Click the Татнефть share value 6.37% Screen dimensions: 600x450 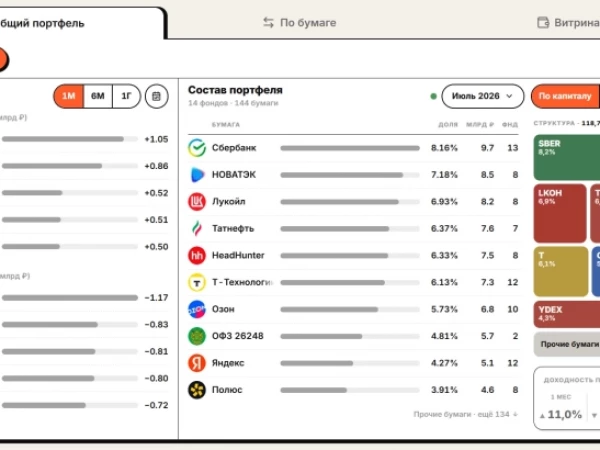[444, 228]
